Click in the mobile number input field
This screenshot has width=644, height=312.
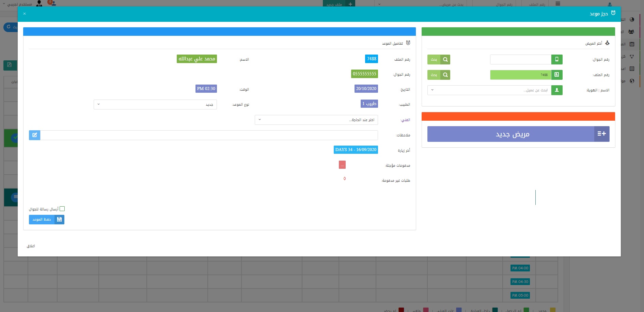pos(520,59)
